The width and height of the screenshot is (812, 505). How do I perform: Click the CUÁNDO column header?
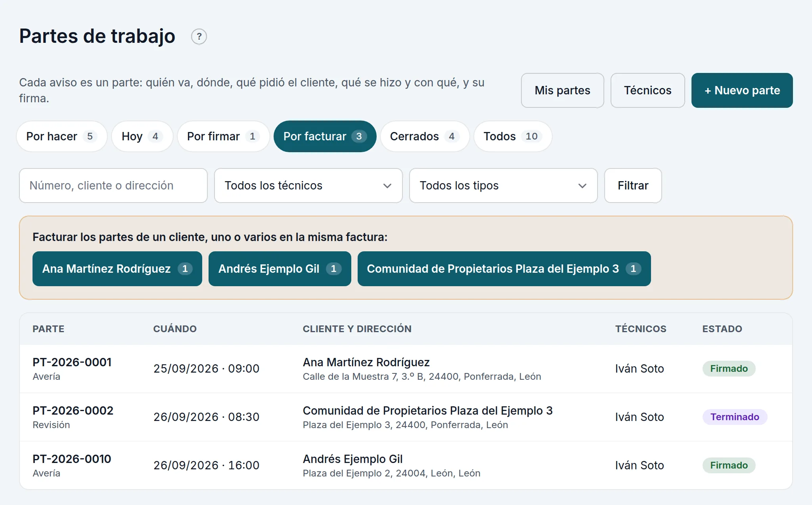click(x=175, y=329)
